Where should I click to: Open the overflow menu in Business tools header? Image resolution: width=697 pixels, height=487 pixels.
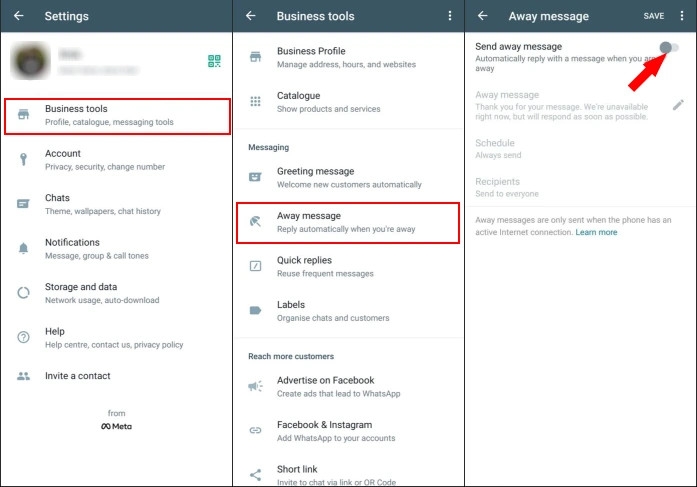[450, 16]
